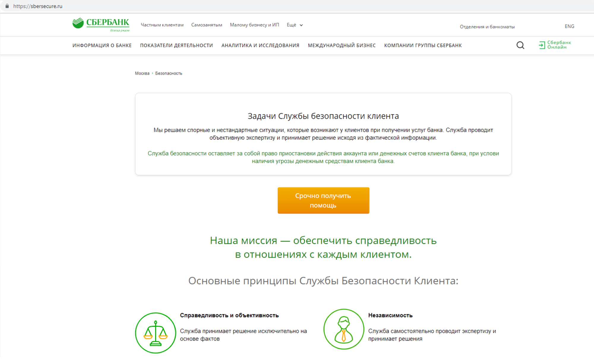Click Справедливость и объективность title

(x=229, y=315)
